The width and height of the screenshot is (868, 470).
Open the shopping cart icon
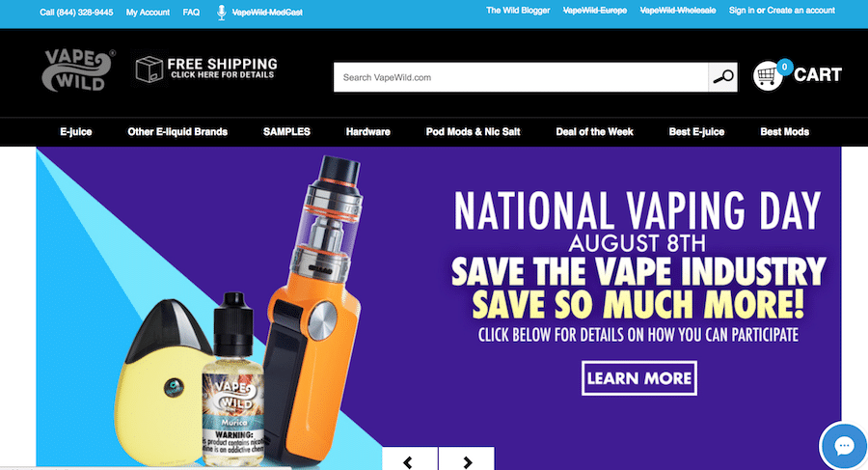tap(768, 76)
